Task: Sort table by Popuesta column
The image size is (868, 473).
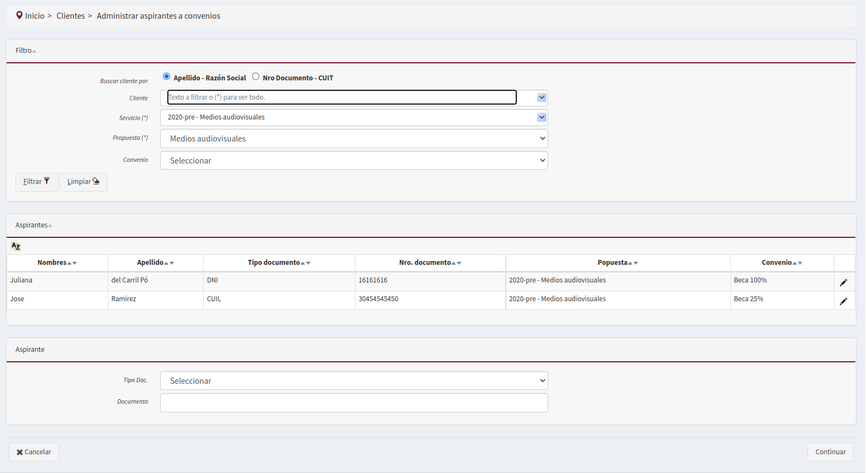Action: pyautogui.click(x=618, y=263)
